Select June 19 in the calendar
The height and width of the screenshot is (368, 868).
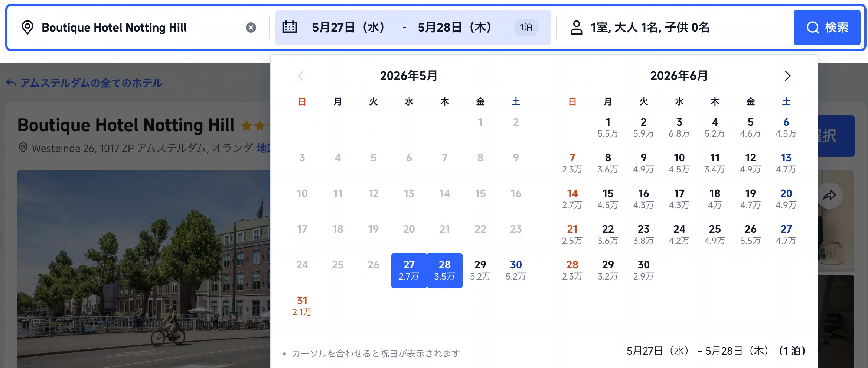(751, 199)
